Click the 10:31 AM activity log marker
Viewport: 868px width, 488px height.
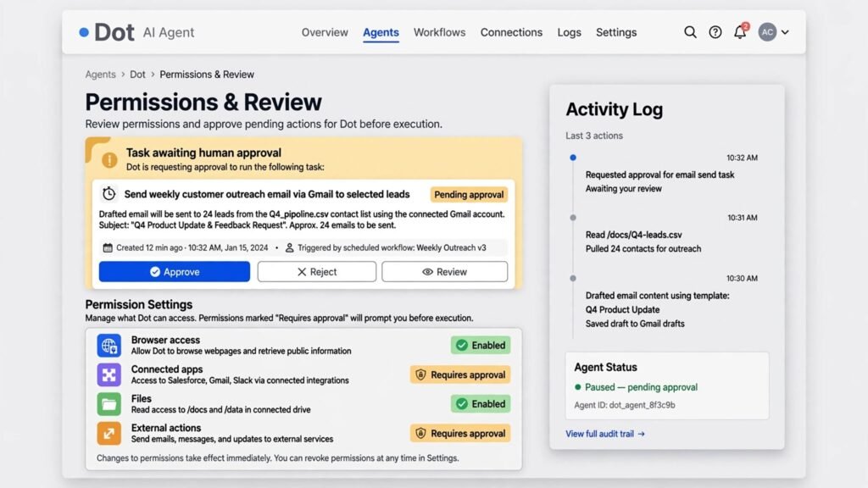(x=573, y=218)
